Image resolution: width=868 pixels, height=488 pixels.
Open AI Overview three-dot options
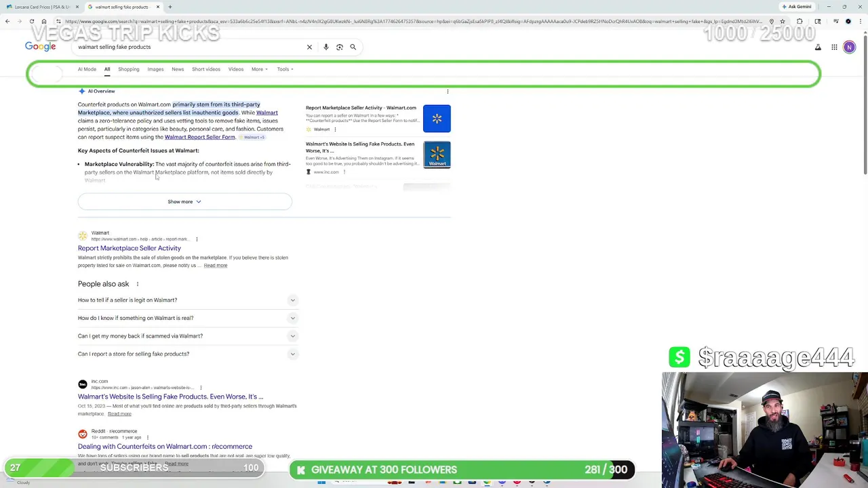448,91
